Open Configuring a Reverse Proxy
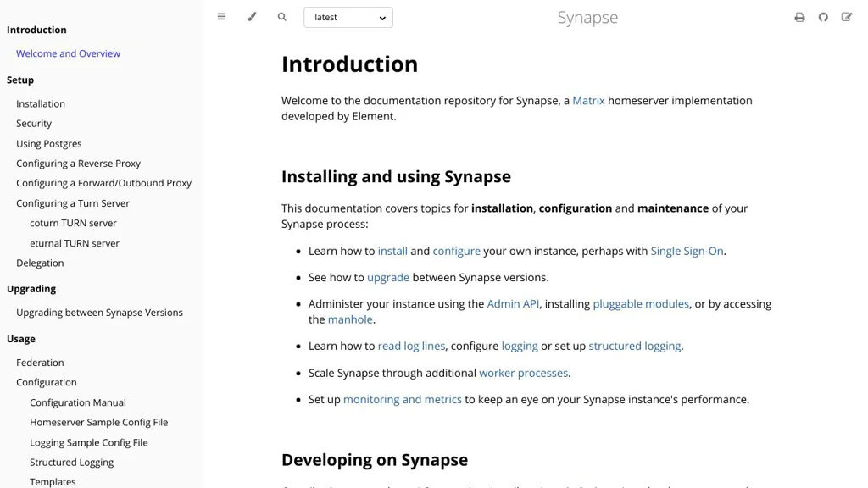Screen dimensions: 868x488 coord(78,164)
